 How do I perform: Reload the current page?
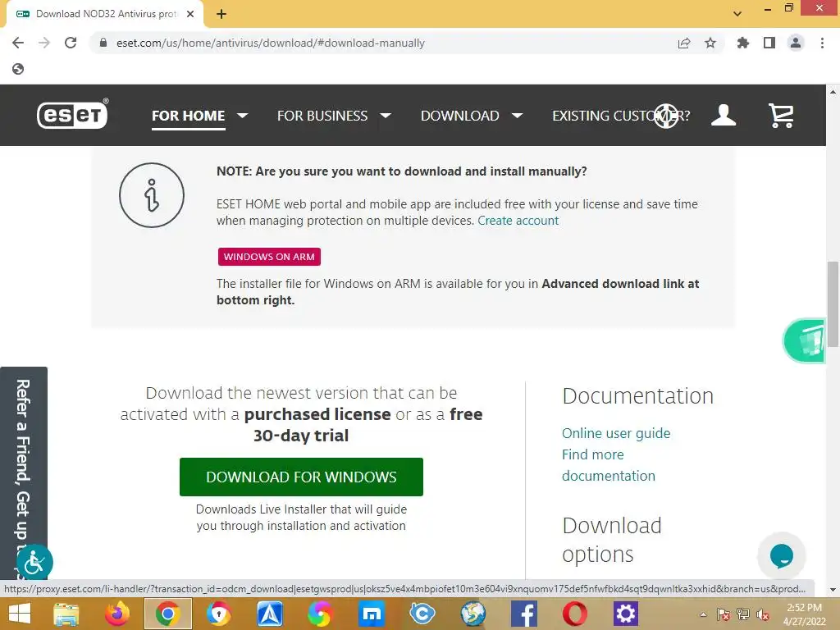(x=71, y=43)
